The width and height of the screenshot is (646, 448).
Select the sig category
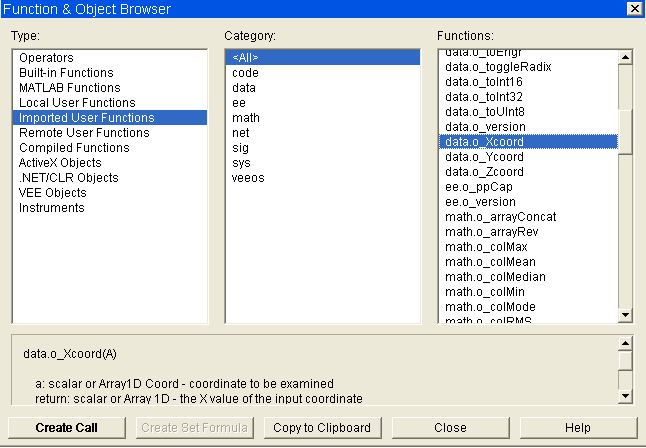pos(241,148)
